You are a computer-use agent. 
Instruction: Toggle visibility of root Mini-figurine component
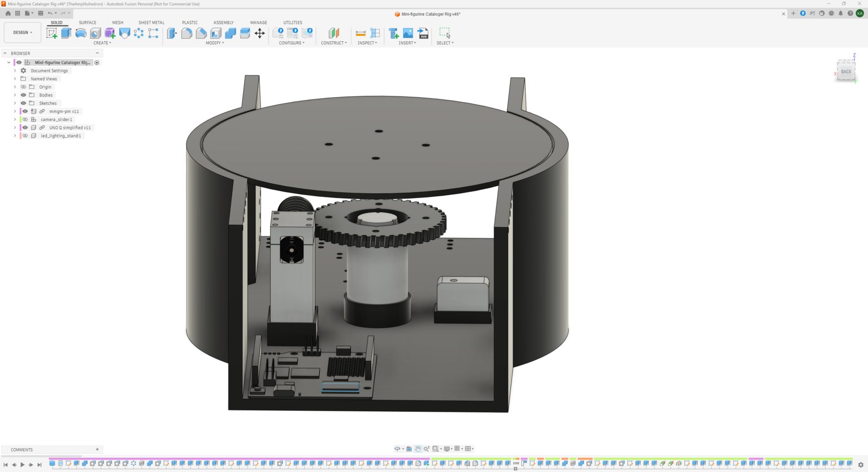(x=19, y=62)
